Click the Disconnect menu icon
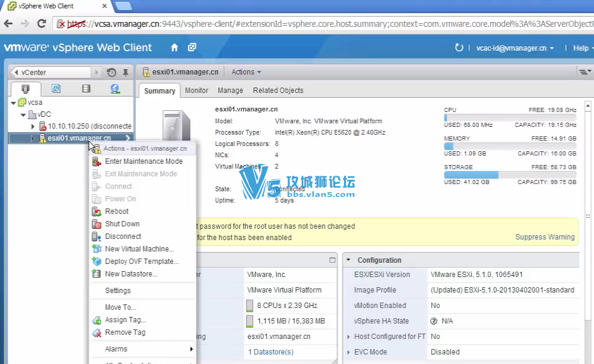 click(x=97, y=237)
